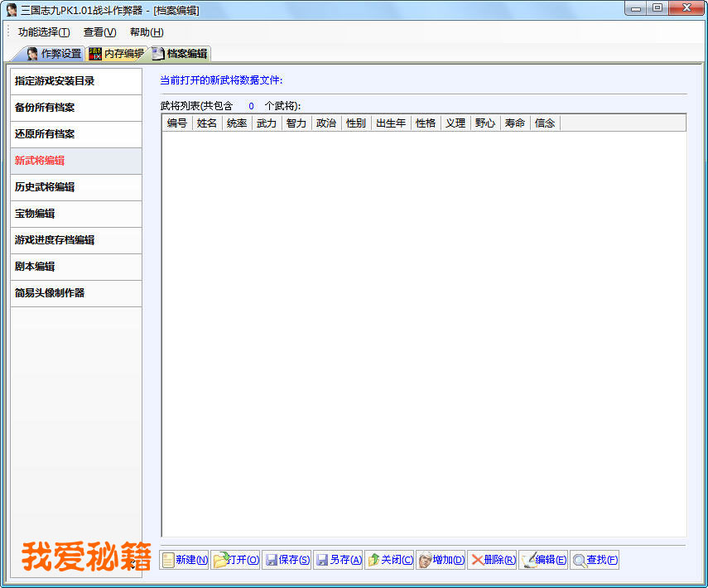
Task: Open a file with 打开 button
Action: coord(235,560)
